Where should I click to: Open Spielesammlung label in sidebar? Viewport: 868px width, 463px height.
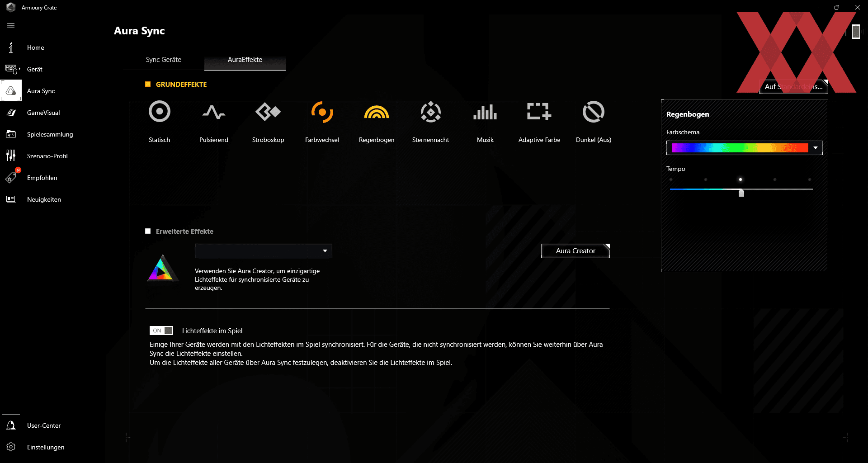(50, 134)
